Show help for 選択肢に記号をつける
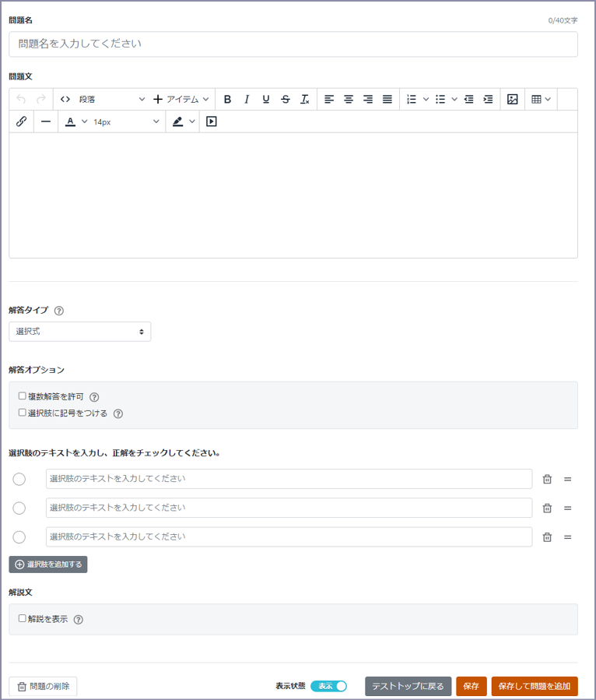 point(118,413)
